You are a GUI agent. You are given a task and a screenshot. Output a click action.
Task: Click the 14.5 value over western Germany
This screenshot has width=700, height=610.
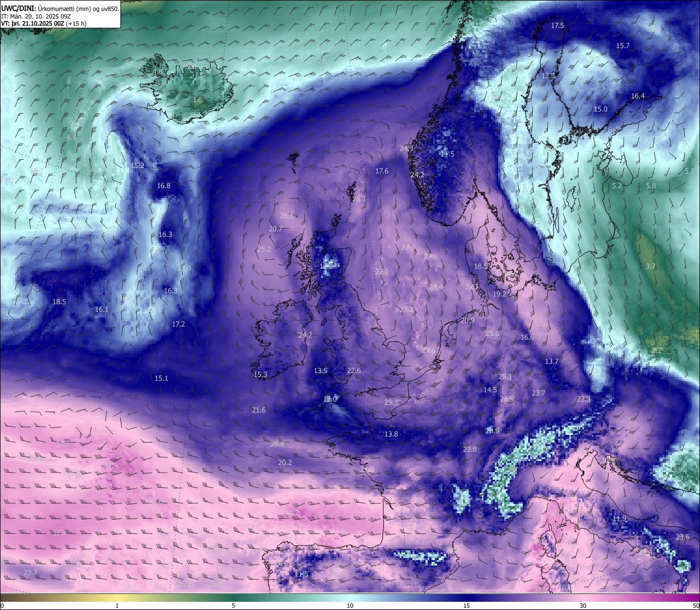pos(490,390)
